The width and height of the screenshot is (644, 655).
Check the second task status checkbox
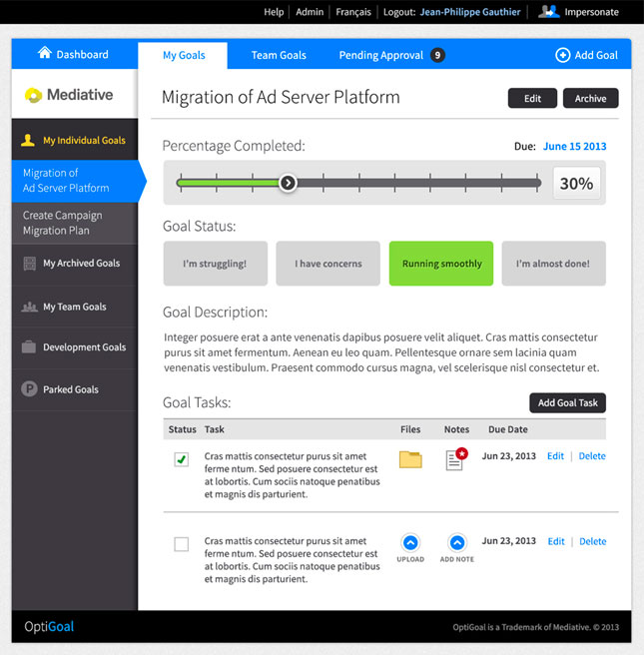point(182,544)
